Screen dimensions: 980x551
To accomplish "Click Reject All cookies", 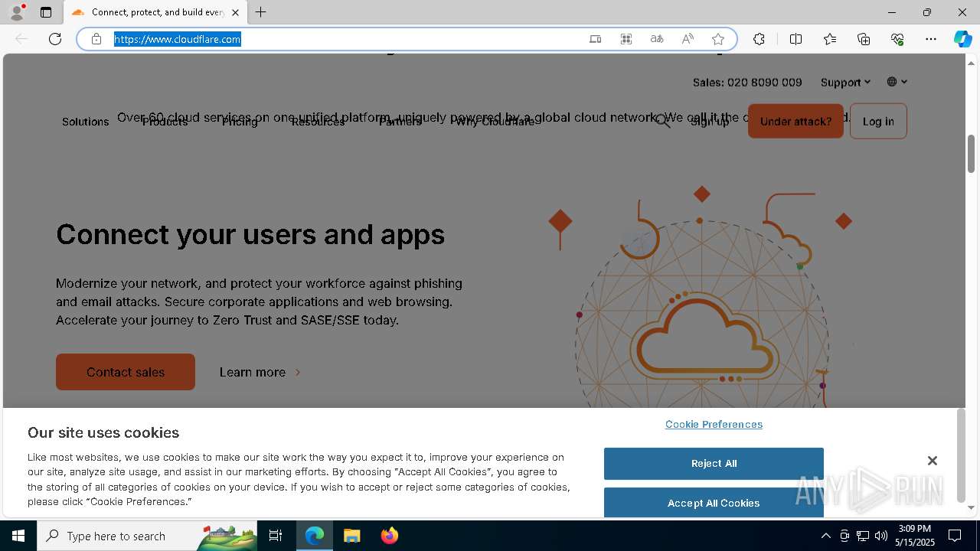I will point(714,464).
